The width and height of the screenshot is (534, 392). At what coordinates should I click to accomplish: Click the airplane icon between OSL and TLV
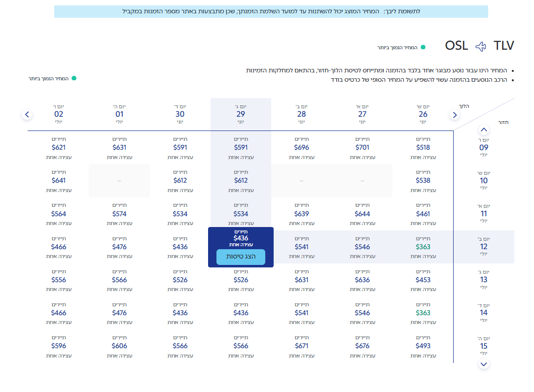(x=481, y=46)
